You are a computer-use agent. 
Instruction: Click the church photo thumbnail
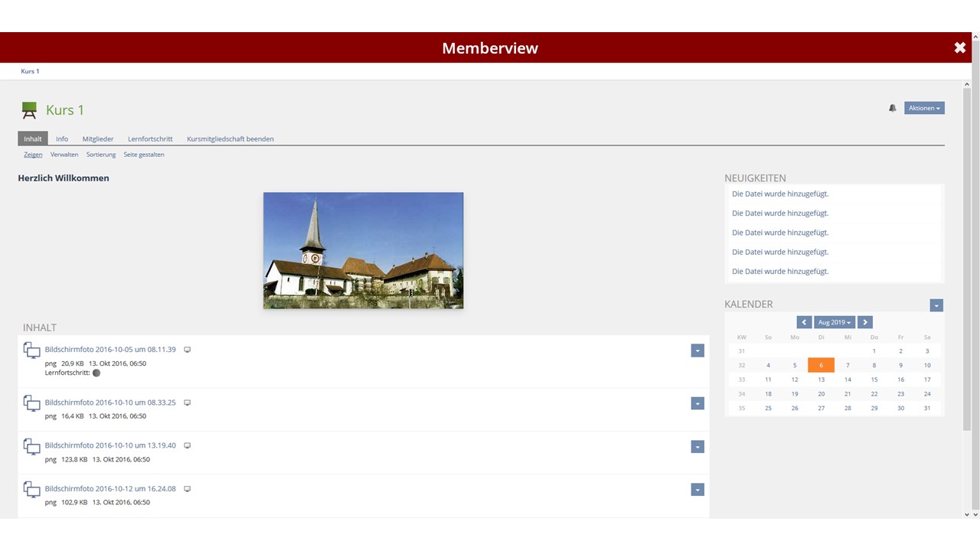pyautogui.click(x=363, y=250)
